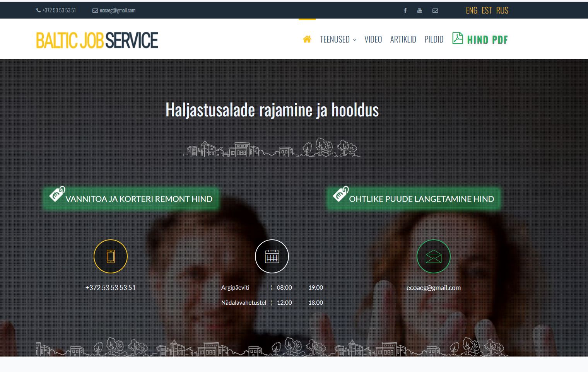588x372 pixels.
Task: Switch language to EST
Action: click(x=487, y=10)
